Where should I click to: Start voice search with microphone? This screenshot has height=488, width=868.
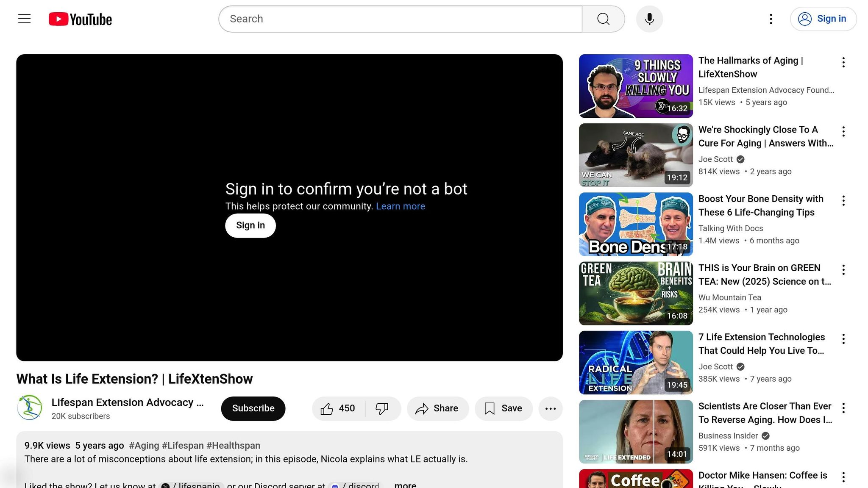649,19
